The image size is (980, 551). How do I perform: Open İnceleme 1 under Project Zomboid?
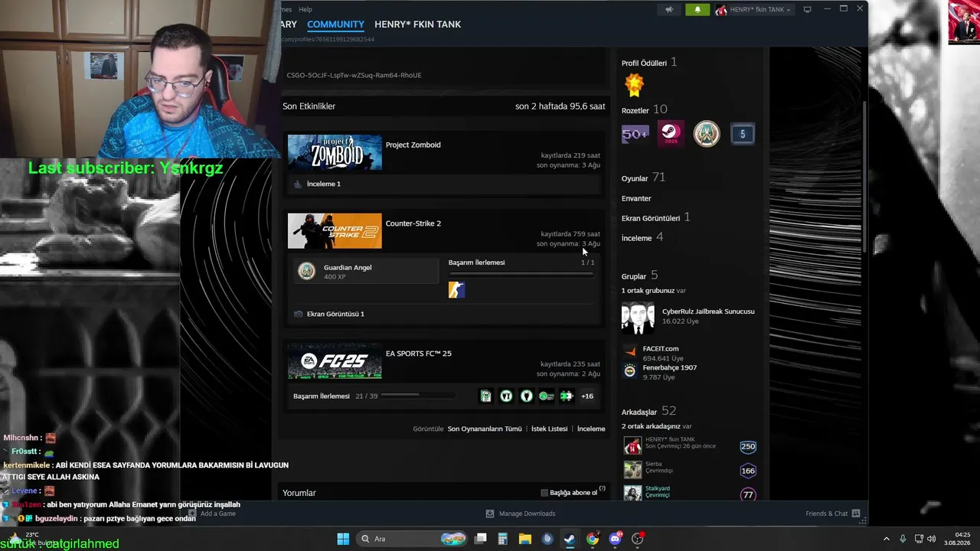tap(324, 184)
